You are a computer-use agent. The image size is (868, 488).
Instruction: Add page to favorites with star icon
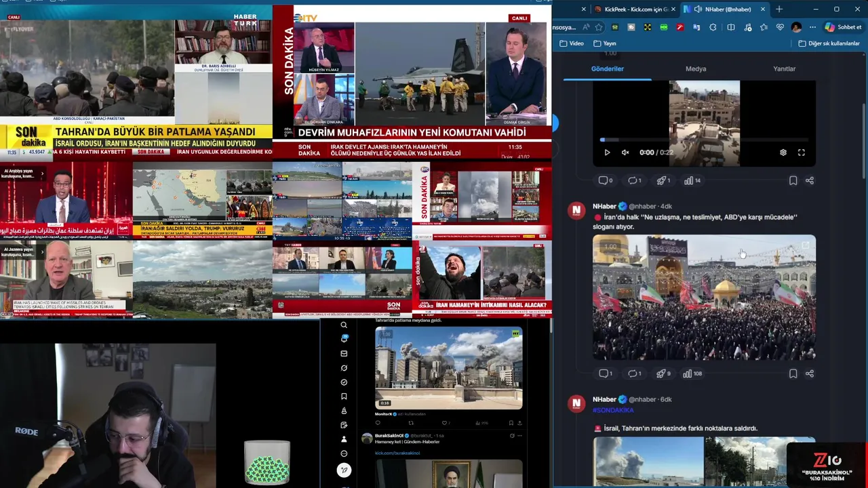599,27
